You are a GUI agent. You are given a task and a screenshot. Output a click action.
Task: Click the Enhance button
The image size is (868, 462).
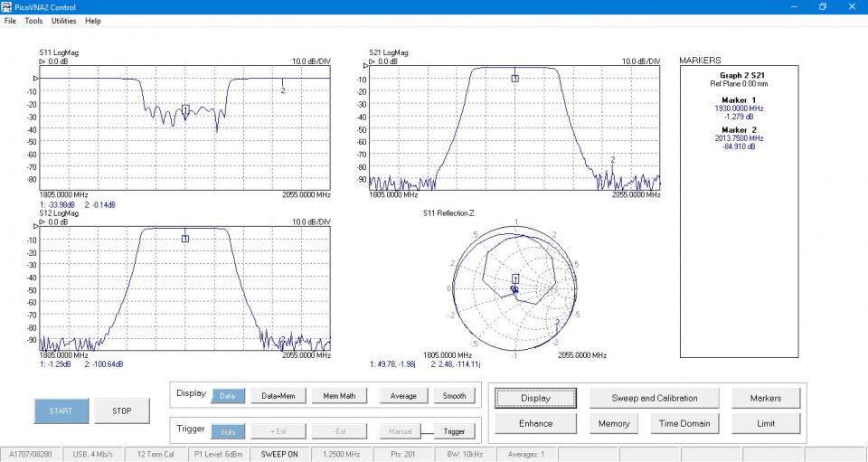click(536, 423)
